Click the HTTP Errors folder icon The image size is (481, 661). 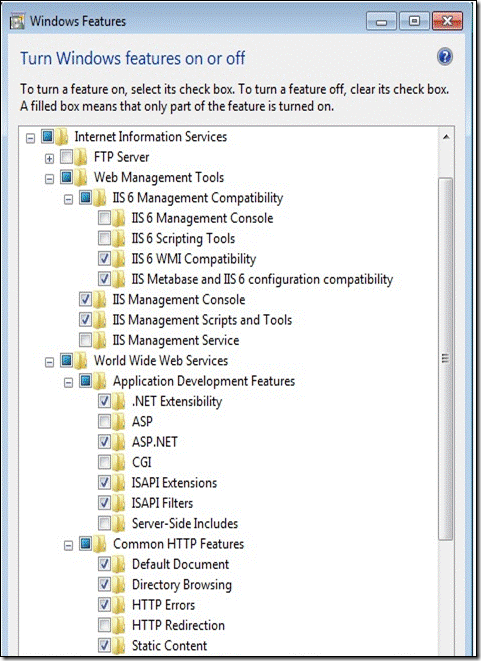pyautogui.click(x=118, y=605)
